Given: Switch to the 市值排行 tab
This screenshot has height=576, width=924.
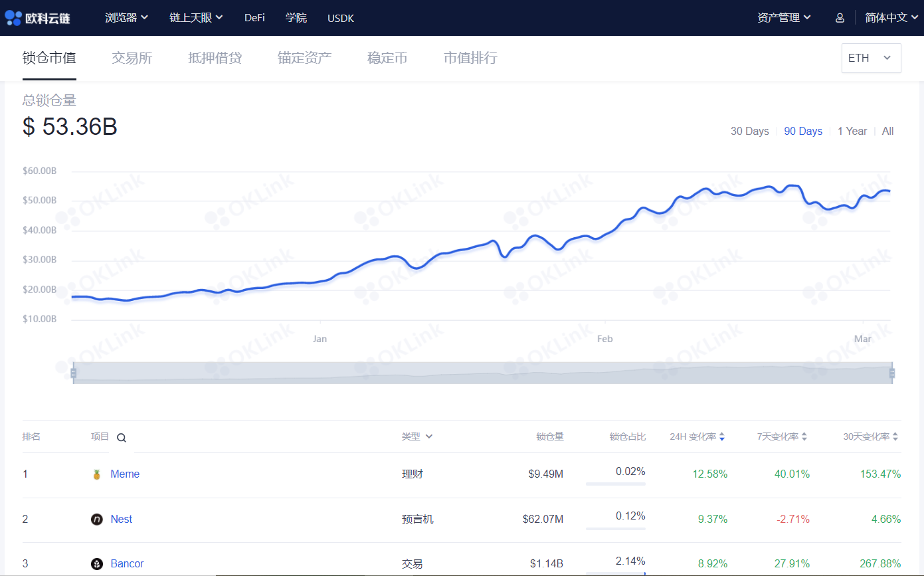Looking at the screenshot, I should tap(470, 58).
